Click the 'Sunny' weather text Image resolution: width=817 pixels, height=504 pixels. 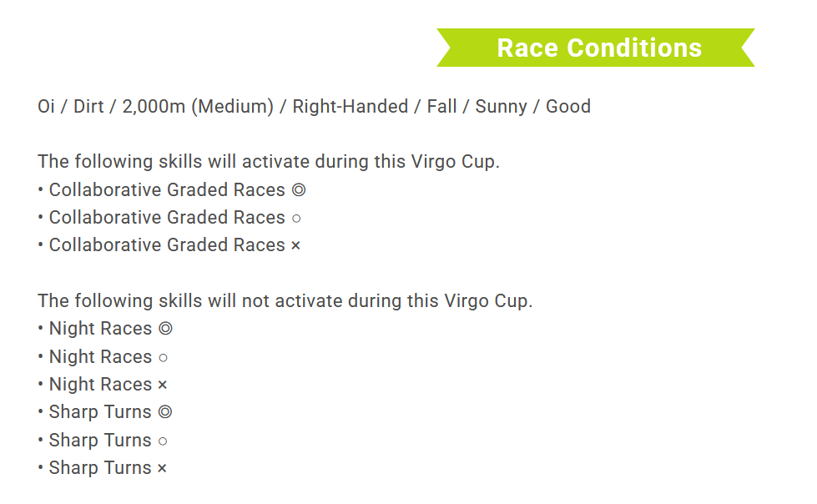(x=502, y=107)
